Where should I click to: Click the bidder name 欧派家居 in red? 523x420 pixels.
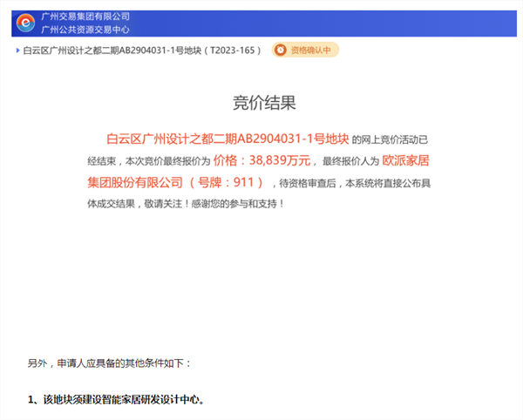[405, 160]
